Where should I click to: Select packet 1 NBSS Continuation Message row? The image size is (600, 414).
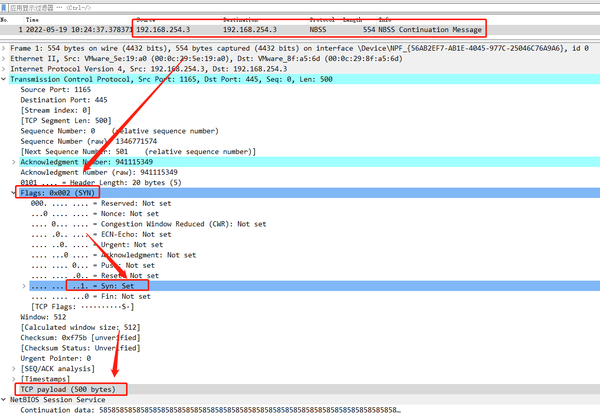(x=300, y=30)
